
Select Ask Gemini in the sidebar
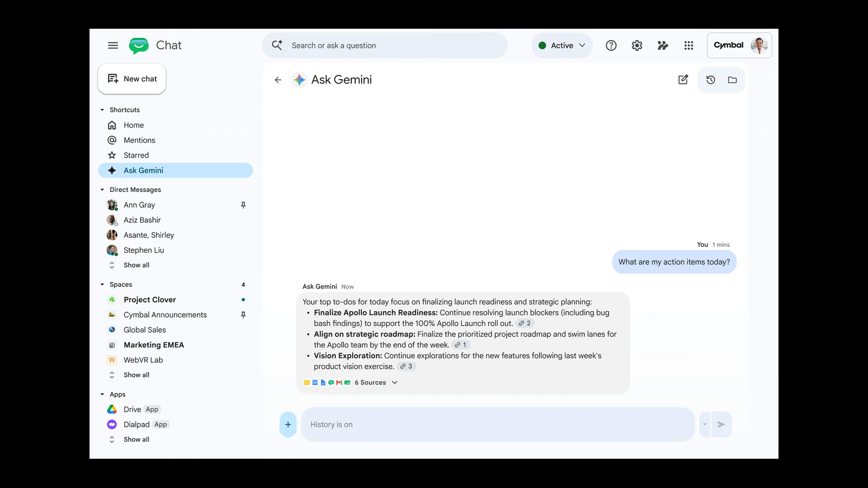pyautogui.click(x=176, y=170)
